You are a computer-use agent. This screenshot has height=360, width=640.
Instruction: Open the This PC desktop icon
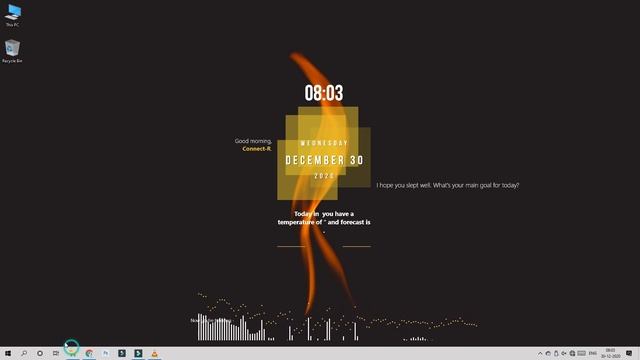tap(13, 15)
